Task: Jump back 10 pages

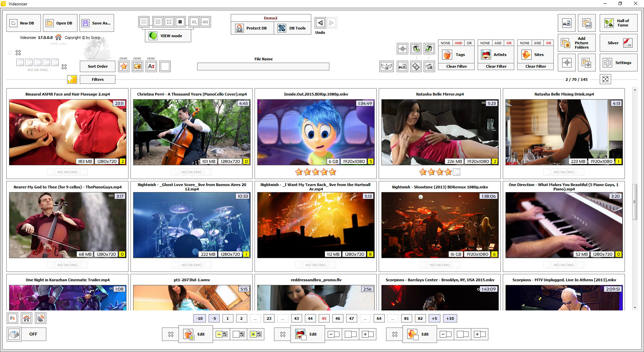Action: click(200, 318)
